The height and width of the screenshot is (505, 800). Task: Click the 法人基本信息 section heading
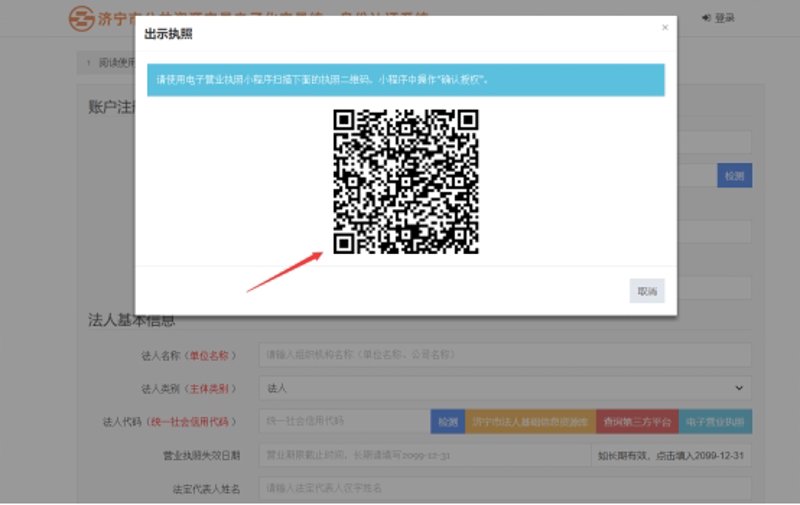132,320
